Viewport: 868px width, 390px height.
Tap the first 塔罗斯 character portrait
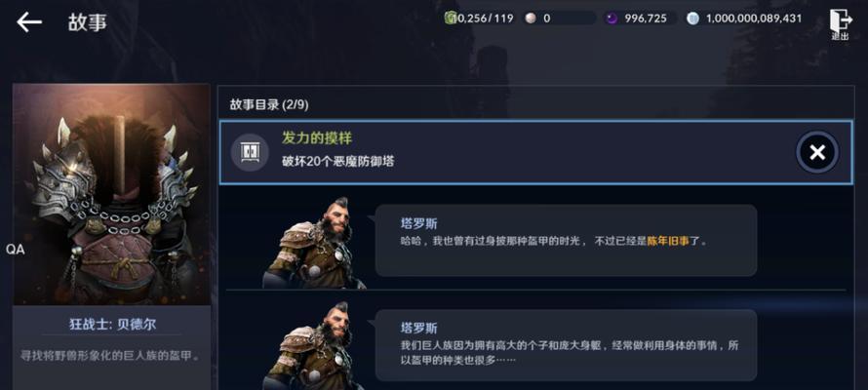click(314, 244)
